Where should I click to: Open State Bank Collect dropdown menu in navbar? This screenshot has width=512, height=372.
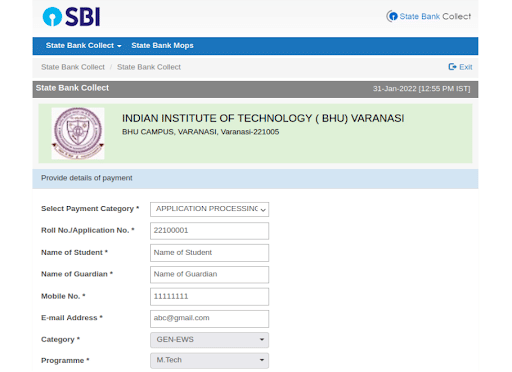point(83,46)
